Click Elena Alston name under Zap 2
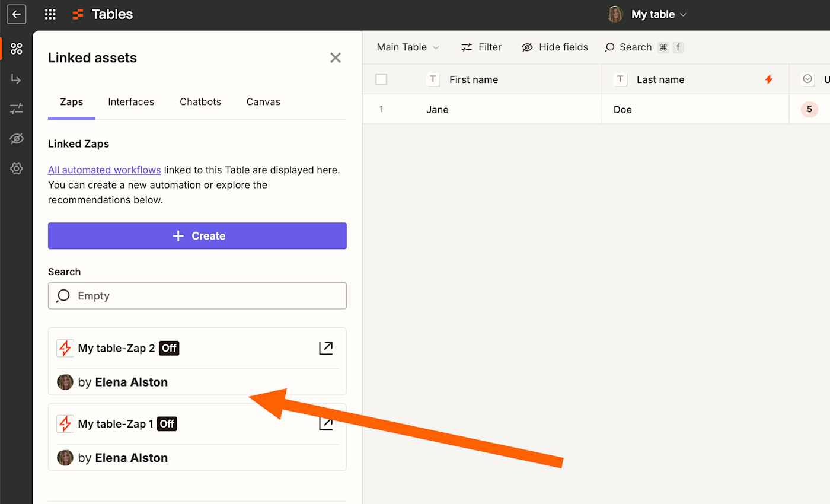Screen dimensions: 830x504 pyautogui.click(x=132, y=382)
